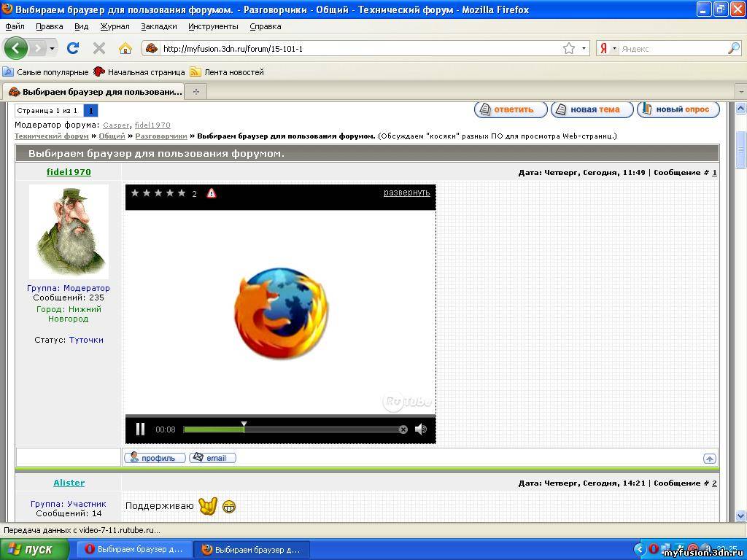This screenshot has width=747, height=560.
Task: Open the Правка menu
Action: tap(50, 27)
